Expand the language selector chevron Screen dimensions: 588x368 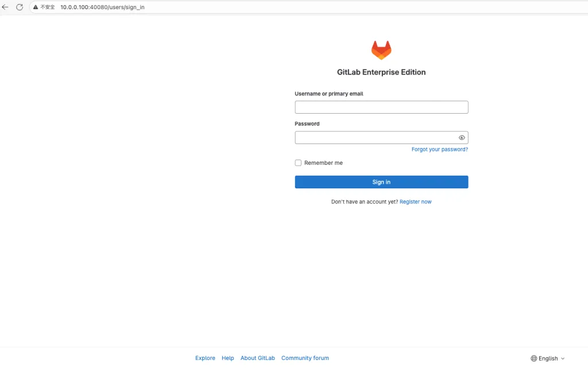pos(563,358)
